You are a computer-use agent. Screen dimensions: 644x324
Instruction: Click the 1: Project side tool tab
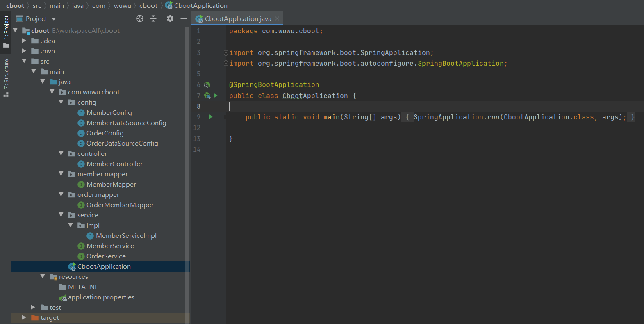coord(6,32)
